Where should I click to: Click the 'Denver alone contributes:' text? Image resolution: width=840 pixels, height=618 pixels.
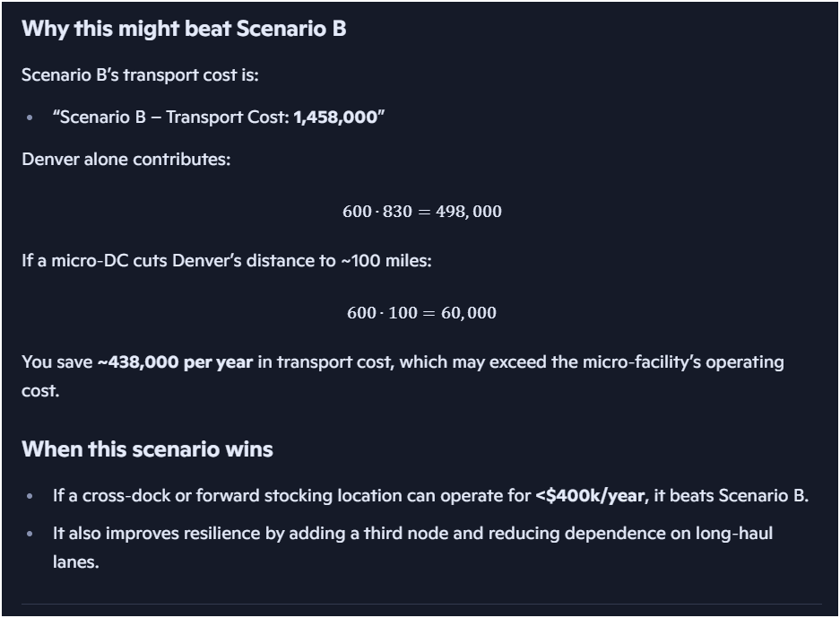coord(126,160)
